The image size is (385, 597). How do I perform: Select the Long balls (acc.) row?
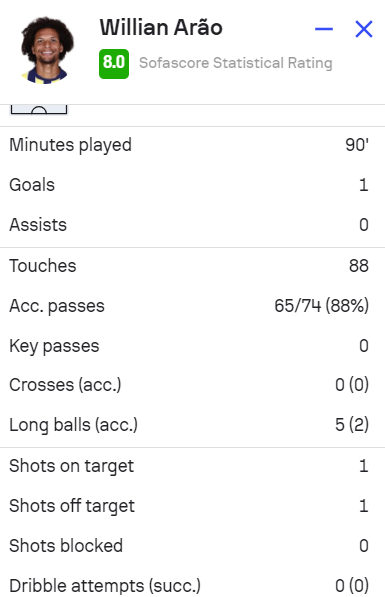tap(192, 425)
